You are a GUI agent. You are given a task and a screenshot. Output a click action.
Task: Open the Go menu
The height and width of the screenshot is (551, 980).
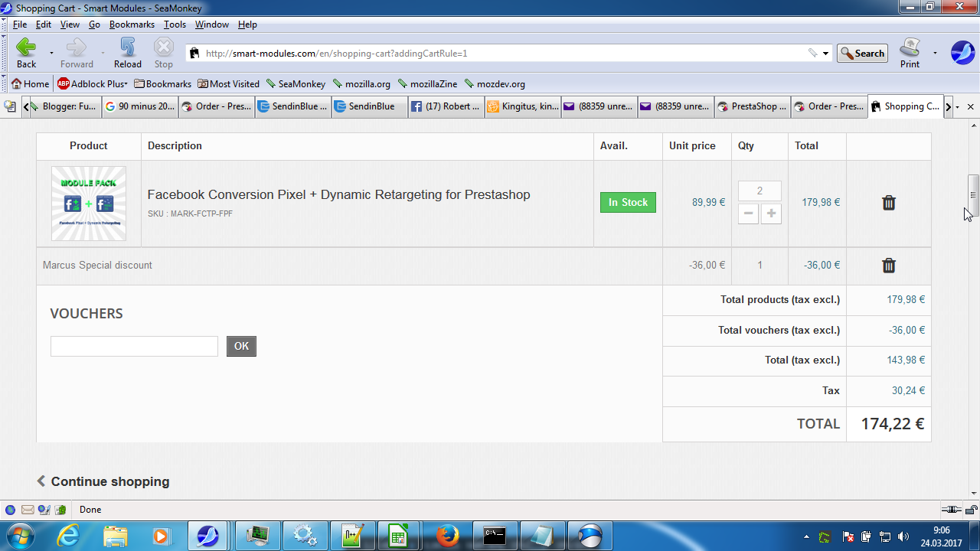[94, 24]
